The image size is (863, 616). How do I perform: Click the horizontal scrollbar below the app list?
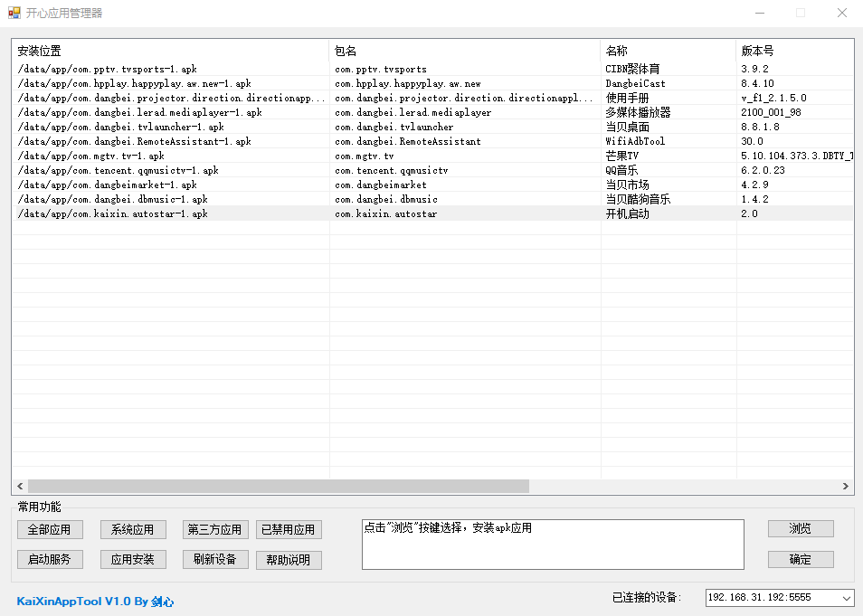(271, 486)
